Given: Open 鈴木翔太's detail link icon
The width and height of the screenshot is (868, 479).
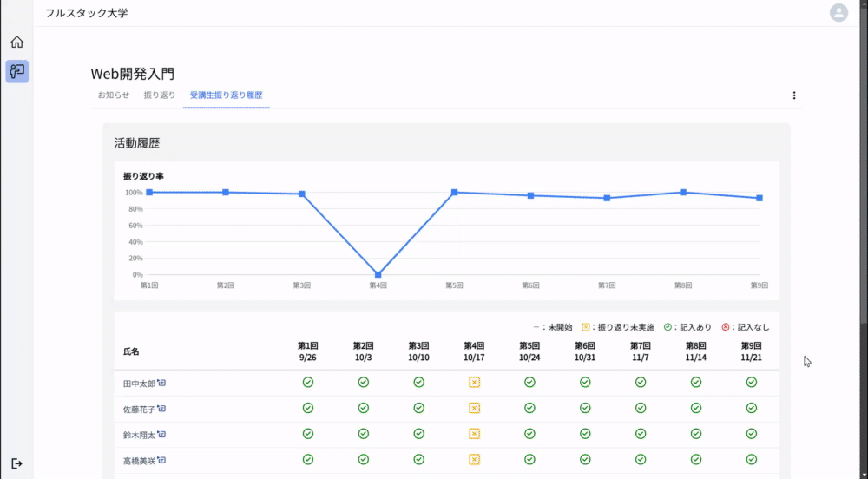Looking at the screenshot, I should coord(161,434).
